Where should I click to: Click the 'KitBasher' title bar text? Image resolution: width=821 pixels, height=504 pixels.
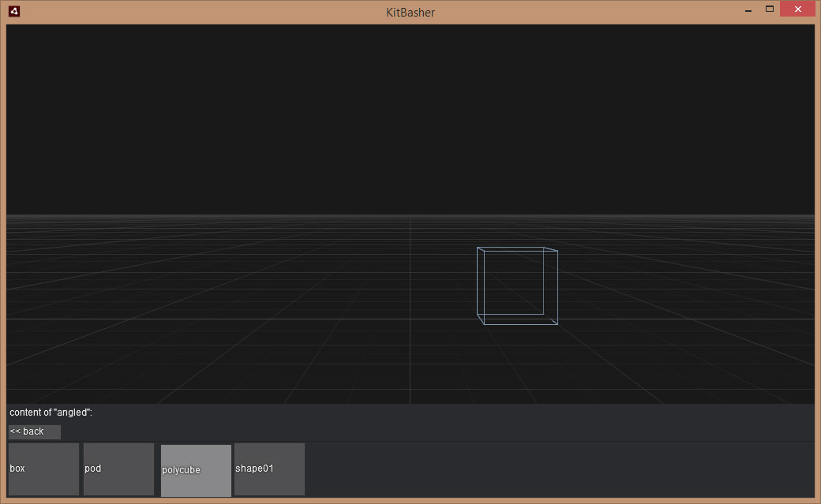(410, 12)
